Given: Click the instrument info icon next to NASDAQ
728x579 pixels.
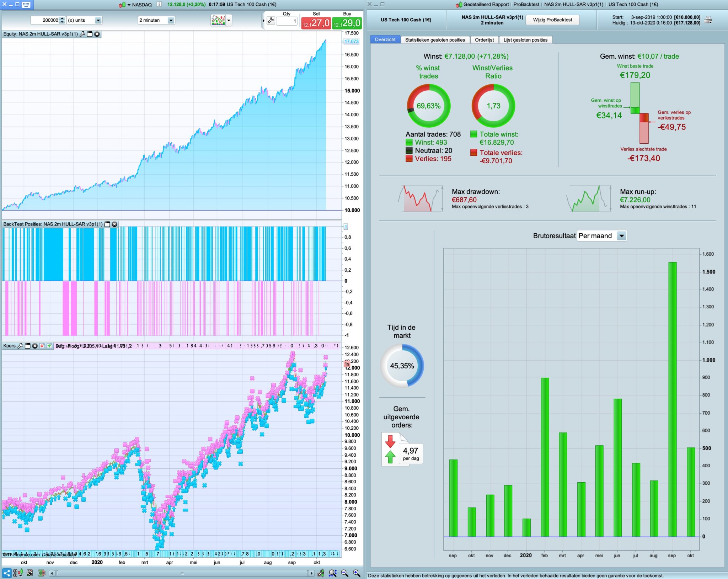Looking at the screenshot, I should [159, 4].
